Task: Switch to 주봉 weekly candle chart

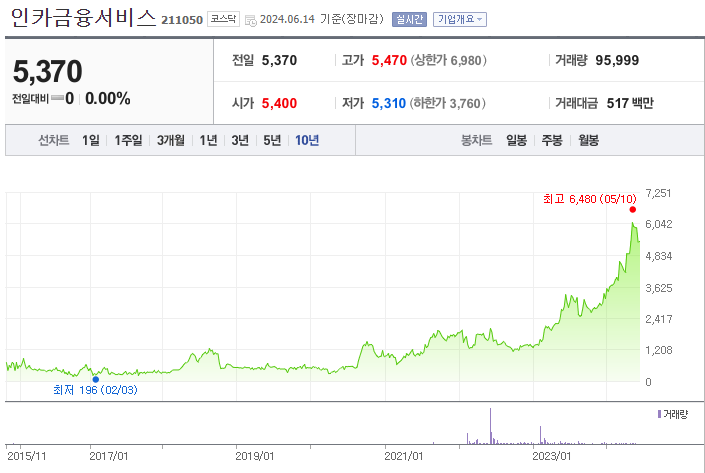Action: (552, 140)
